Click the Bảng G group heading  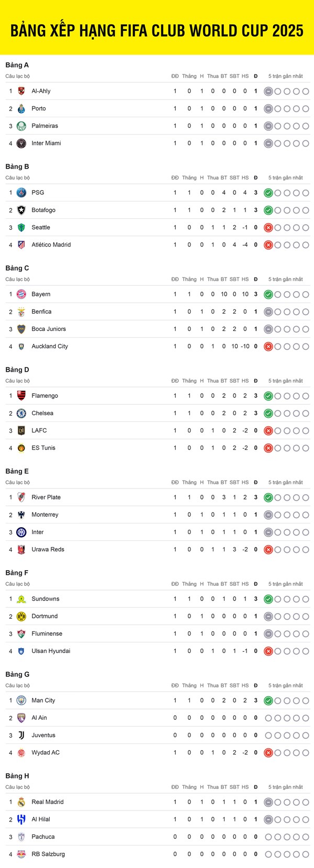[17, 674]
